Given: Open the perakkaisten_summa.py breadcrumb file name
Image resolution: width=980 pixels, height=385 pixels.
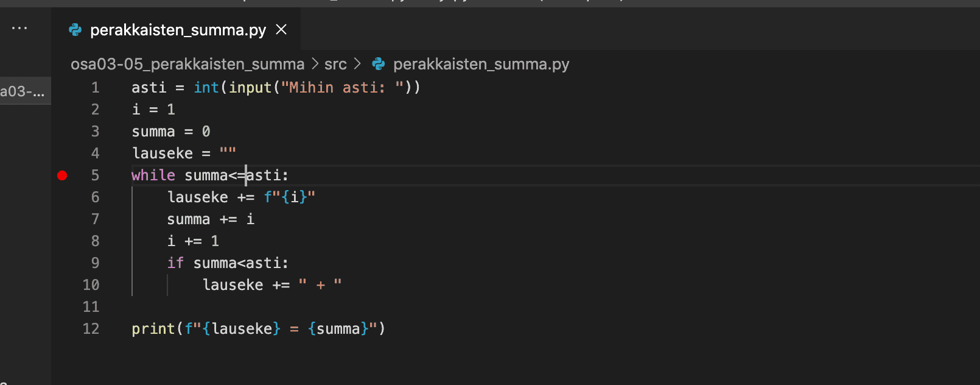Looking at the screenshot, I should (481, 64).
